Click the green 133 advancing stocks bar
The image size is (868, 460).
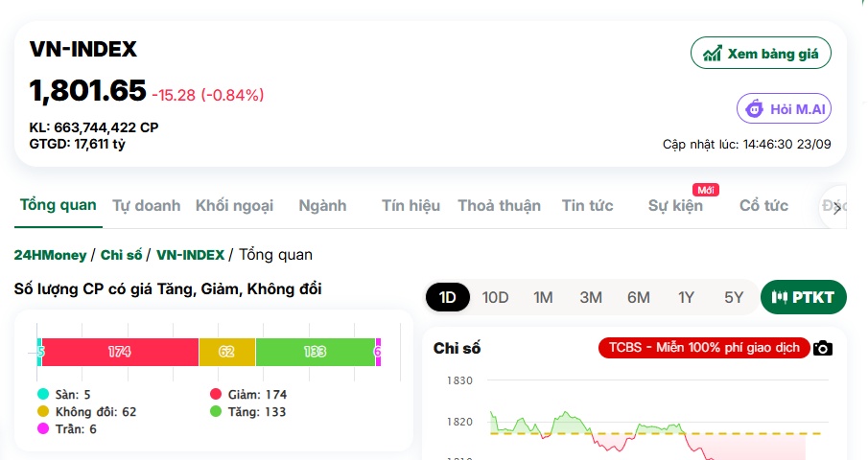[316, 352]
